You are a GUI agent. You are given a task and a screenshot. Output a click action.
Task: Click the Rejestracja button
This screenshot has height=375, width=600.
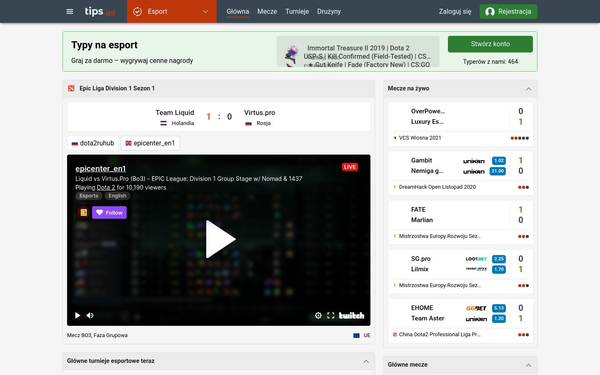(508, 11)
